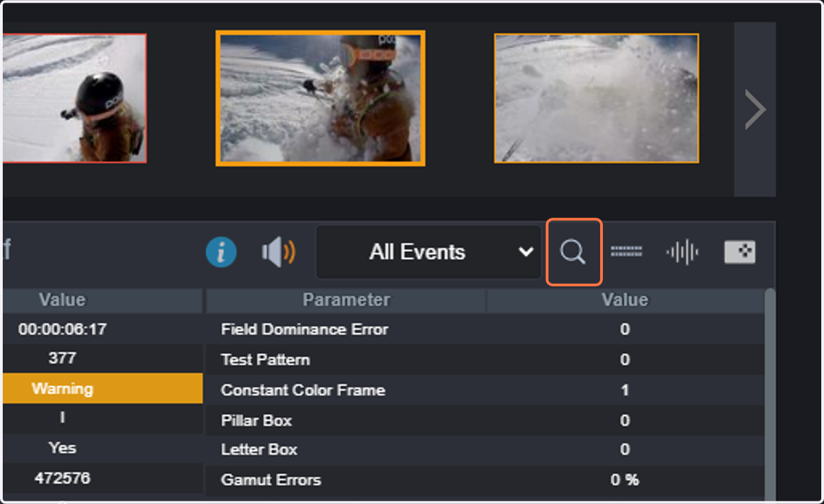
Task: Select the Letter Box row
Action: (485, 450)
